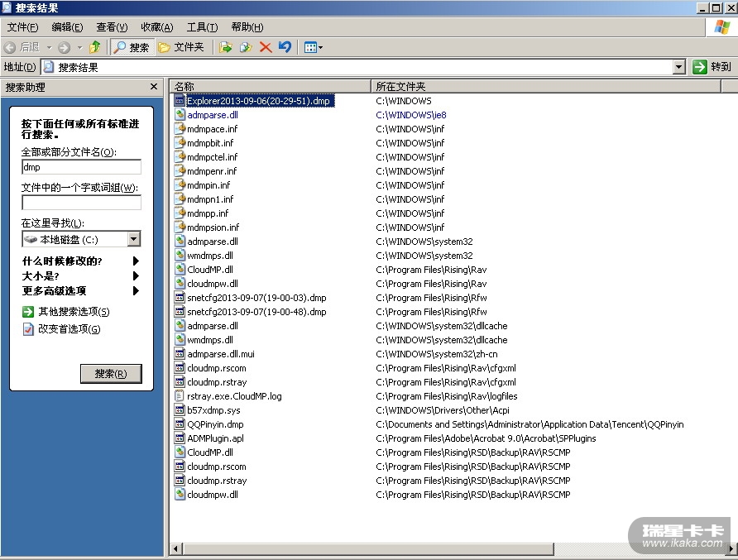Screen dimensions: 738x560
Task: Toggle the 搜索 (Search) toolbar button
Action: coord(132,47)
